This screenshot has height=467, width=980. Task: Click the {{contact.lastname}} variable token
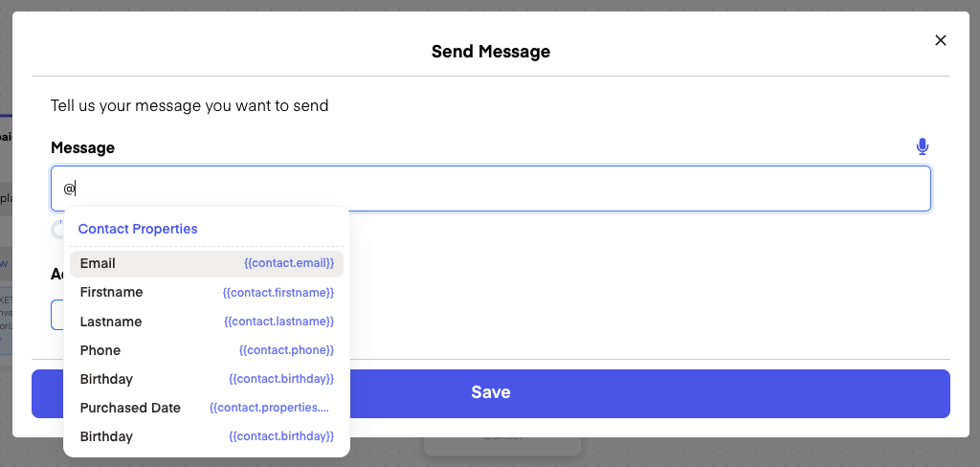point(278,322)
